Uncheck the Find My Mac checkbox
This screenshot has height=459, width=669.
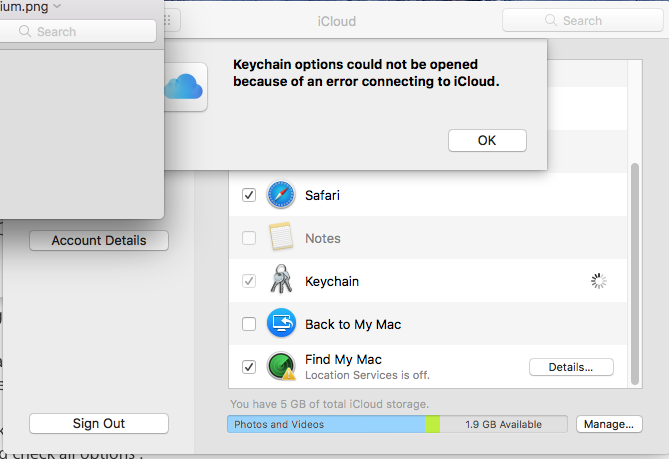click(249, 367)
